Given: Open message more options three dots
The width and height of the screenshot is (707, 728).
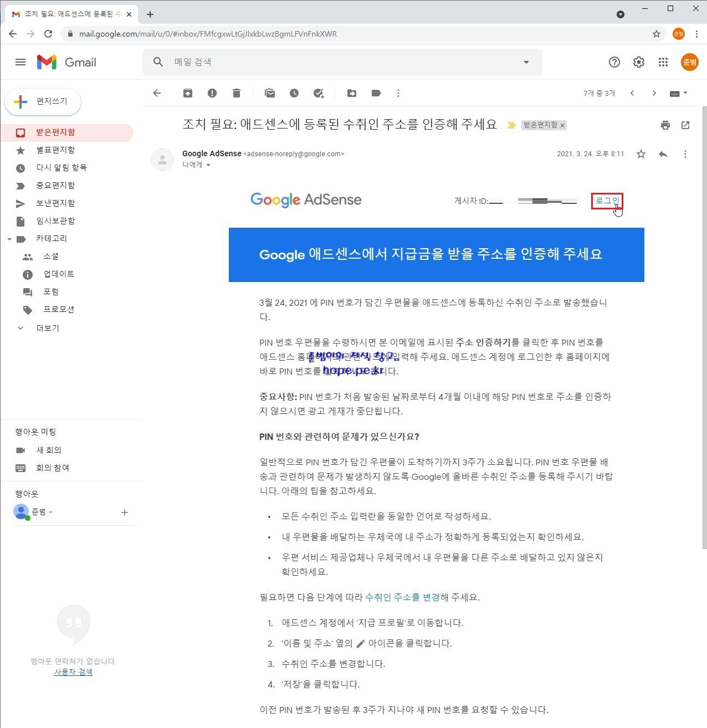Looking at the screenshot, I should [x=685, y=154].
